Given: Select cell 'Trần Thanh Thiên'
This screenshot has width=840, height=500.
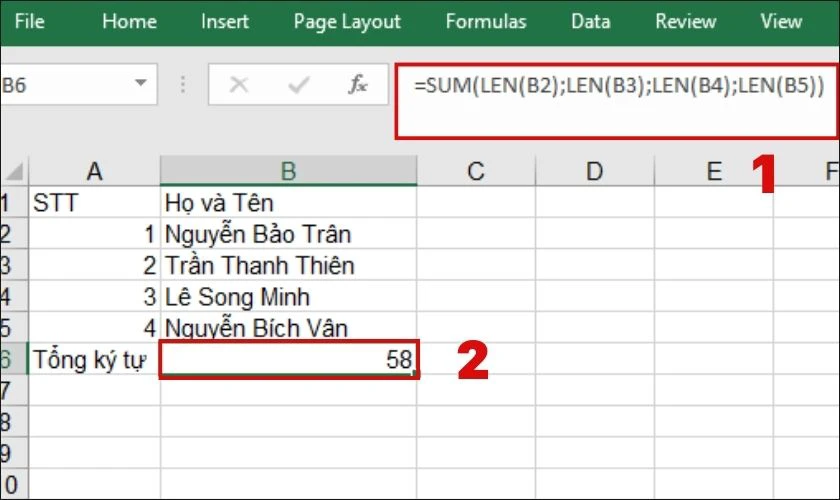Looking at the screenshot, I should click(x=288, y=265).
